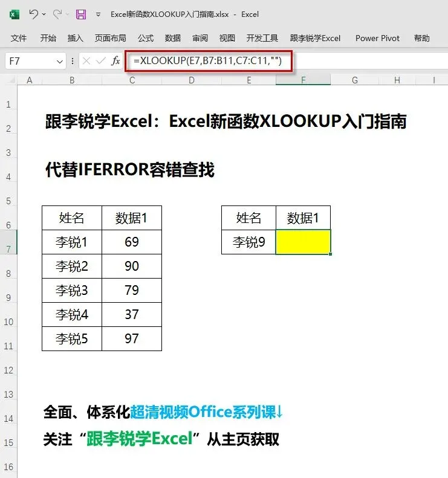Save the workbook with the floppy icon
Screen dimensions: 448x478
[81, 15]
